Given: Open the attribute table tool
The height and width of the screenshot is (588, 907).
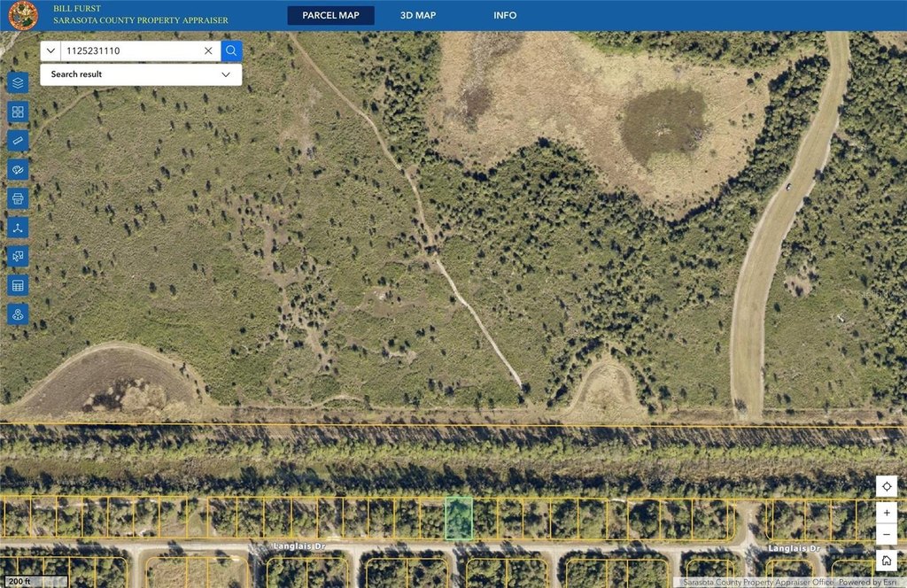Looking at the screenshot, I should [18, 285].
